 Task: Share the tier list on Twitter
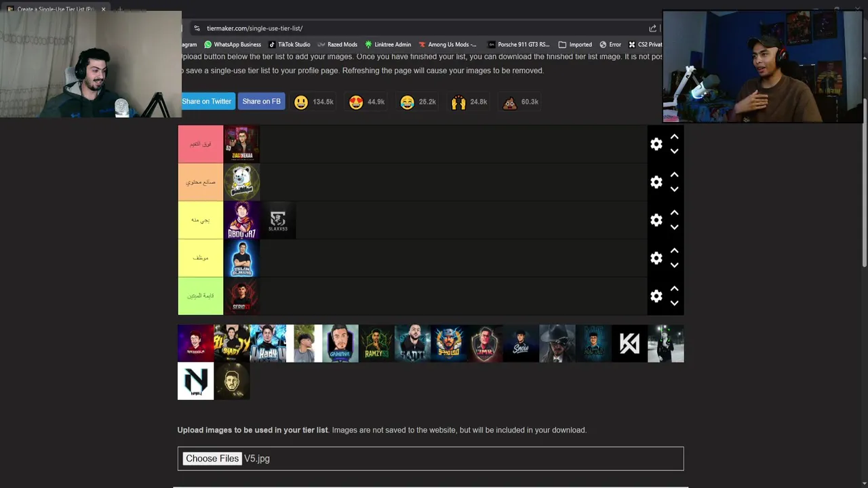[x=207, y=102]
